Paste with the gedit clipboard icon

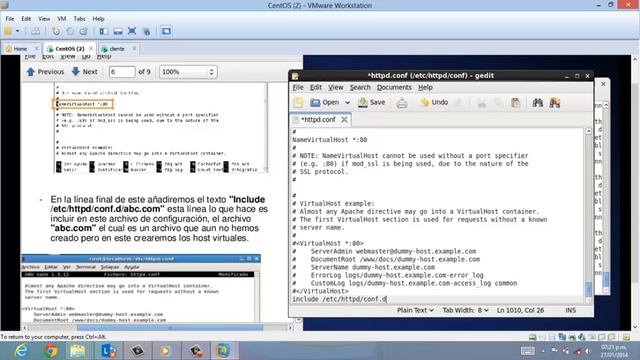(x=516, y=103)
